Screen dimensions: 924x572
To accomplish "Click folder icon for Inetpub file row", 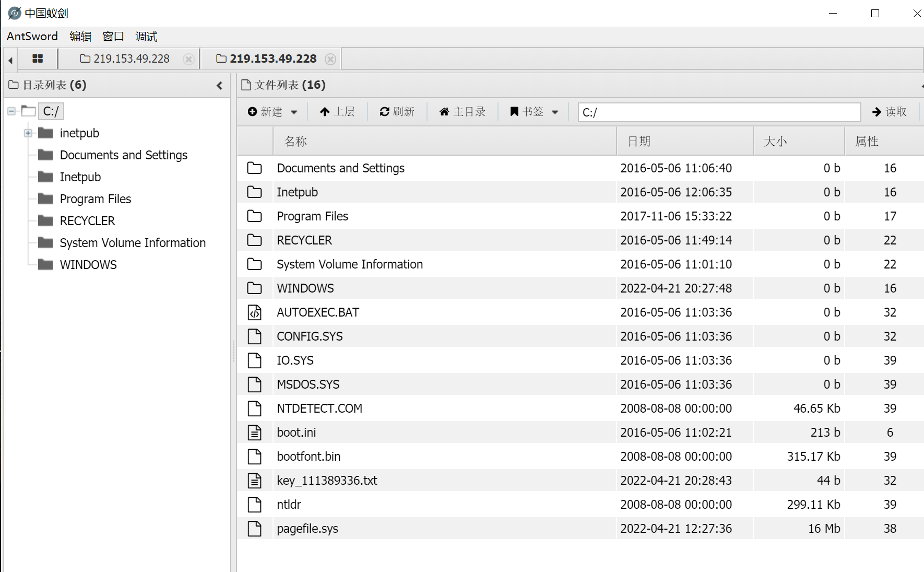I will [255, 192].
